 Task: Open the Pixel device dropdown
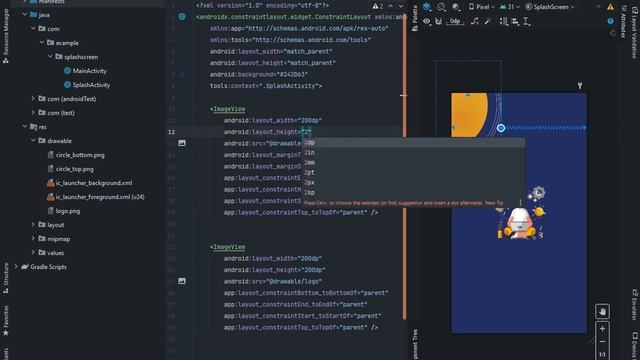click(x=481, y=7)
